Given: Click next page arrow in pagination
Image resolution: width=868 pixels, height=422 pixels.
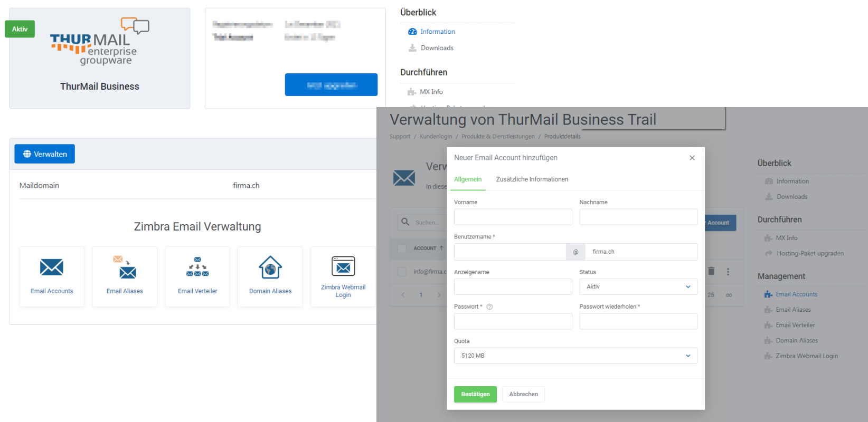Looking at the screenshot, I should (439, 295).
